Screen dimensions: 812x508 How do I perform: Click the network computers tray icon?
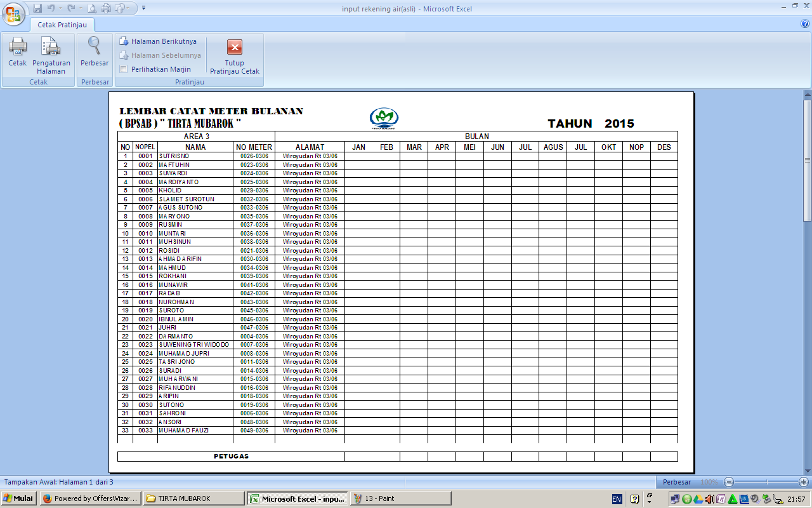[675, 499]
